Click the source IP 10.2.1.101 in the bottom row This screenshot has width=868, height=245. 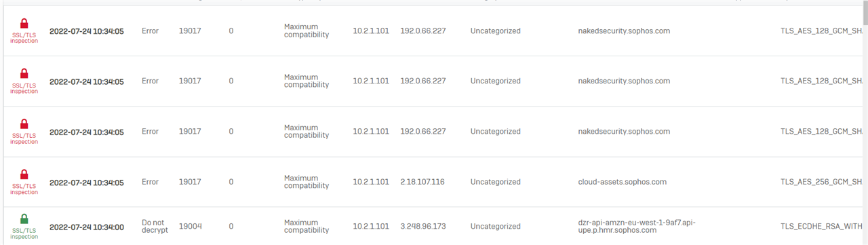coord(371,226)
